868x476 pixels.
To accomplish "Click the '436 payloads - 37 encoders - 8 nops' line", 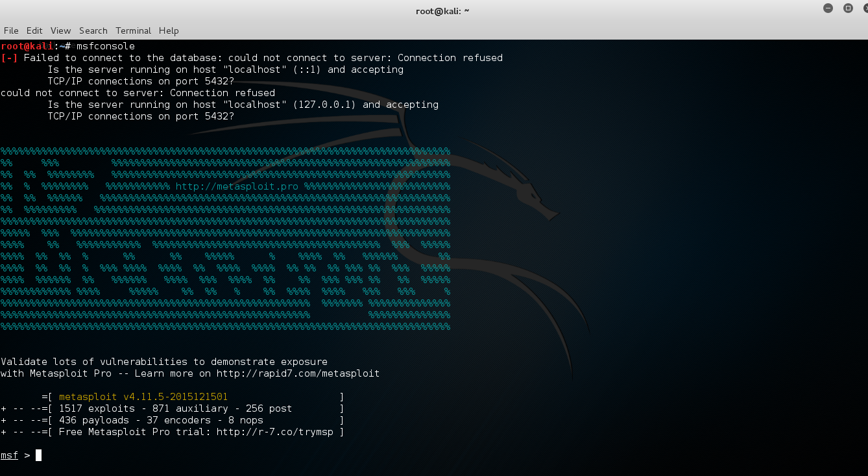I will coord(161,420).
